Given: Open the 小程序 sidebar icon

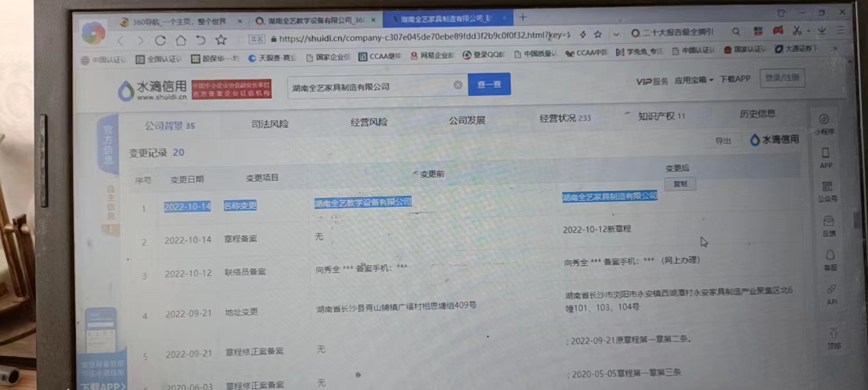Looking at the screenshot, I should pyautogui.click(x=825, y=125).
